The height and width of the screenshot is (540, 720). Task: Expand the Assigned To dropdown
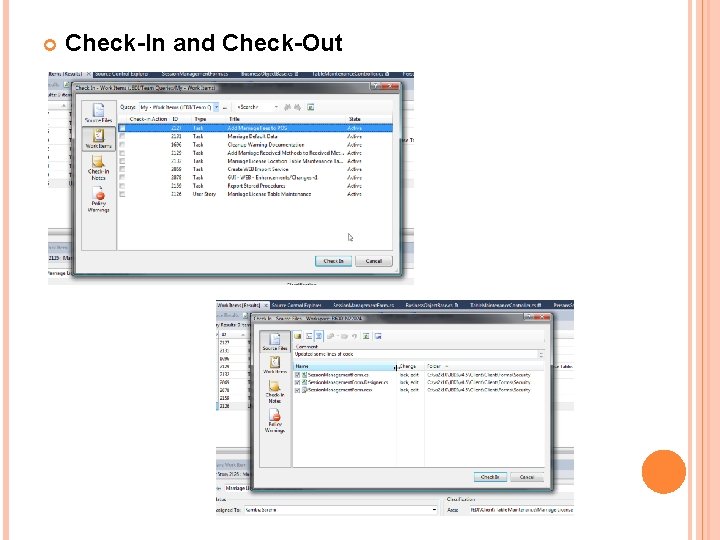coord(434,510)
